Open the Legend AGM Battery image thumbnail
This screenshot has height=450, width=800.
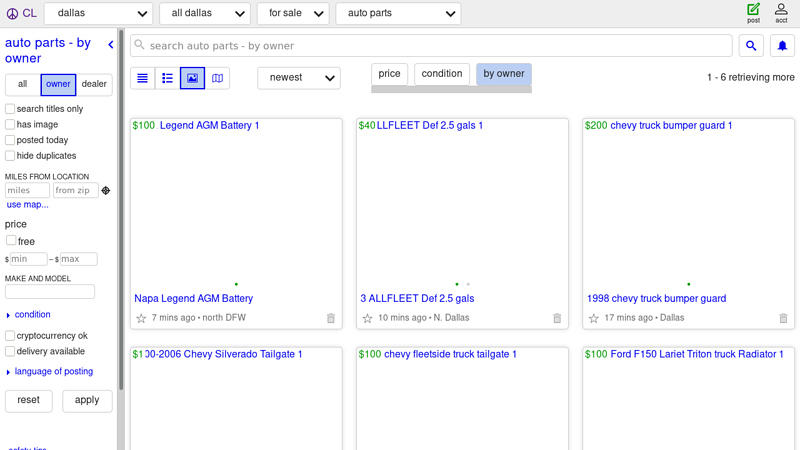click(x=236, y=207)
